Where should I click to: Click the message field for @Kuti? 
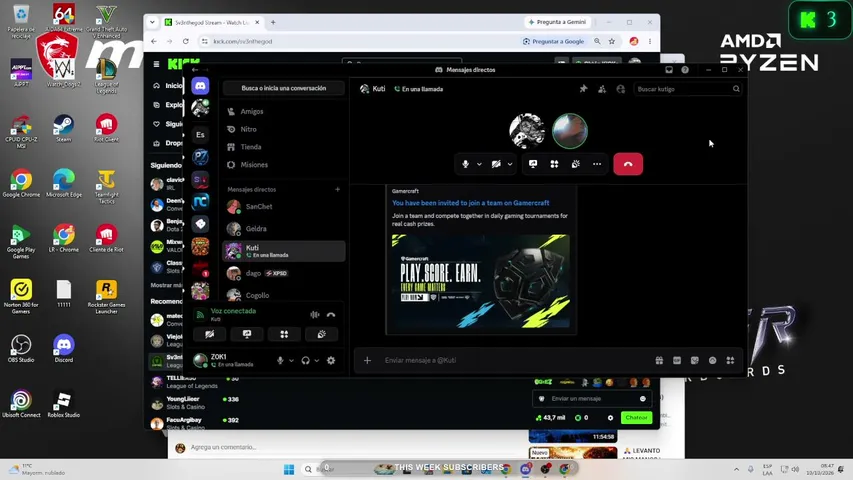coord(511,360)
